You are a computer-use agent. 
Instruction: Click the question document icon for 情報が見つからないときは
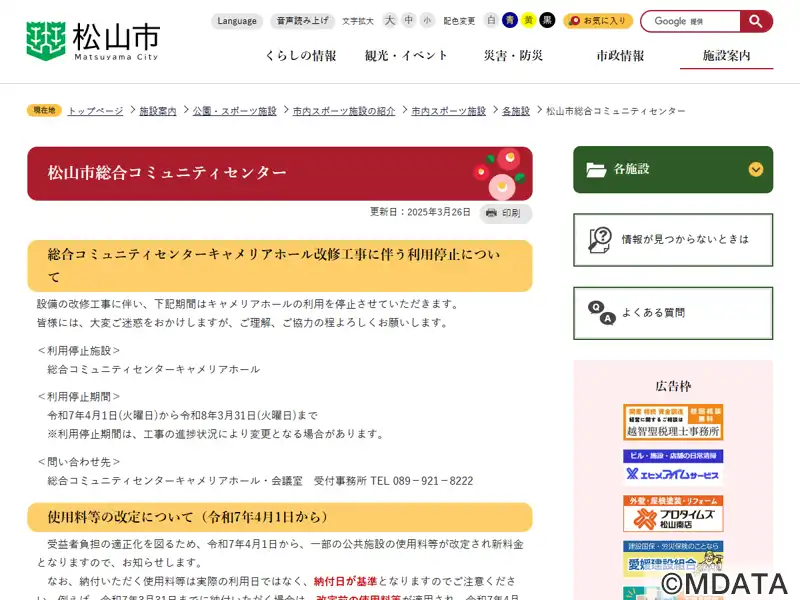click(599, 239)
